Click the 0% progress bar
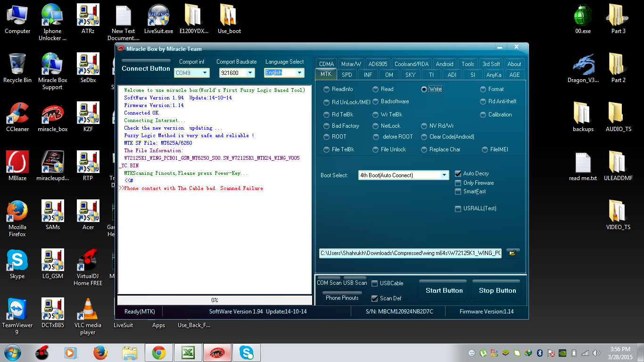The image size is (644, 362). pyautogui.click(x=215, y=300)
